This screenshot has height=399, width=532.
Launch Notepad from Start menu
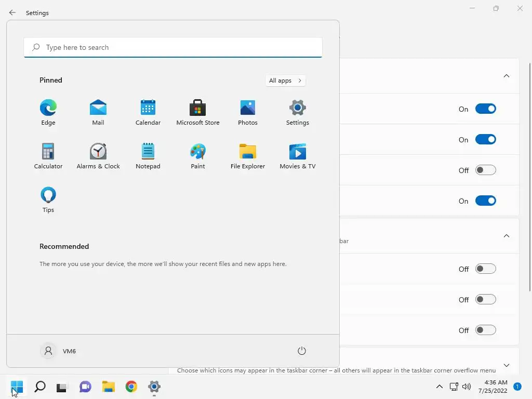[x=148, y=156]
